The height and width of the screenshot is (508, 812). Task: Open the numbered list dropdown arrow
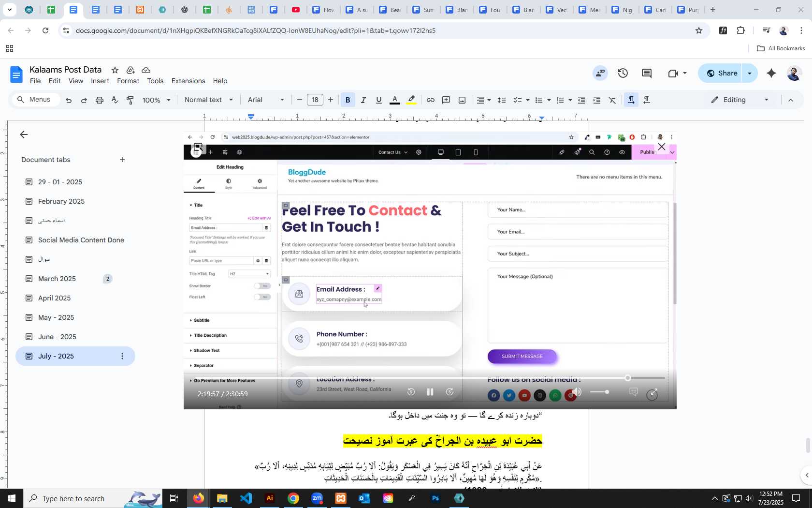(x=570, y=100)
